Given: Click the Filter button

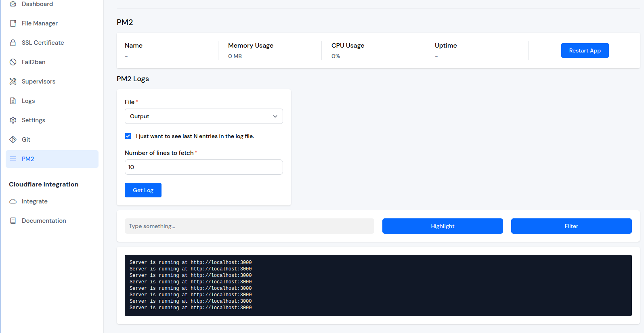Looking at the screenshot, I should tap(571, 226).
